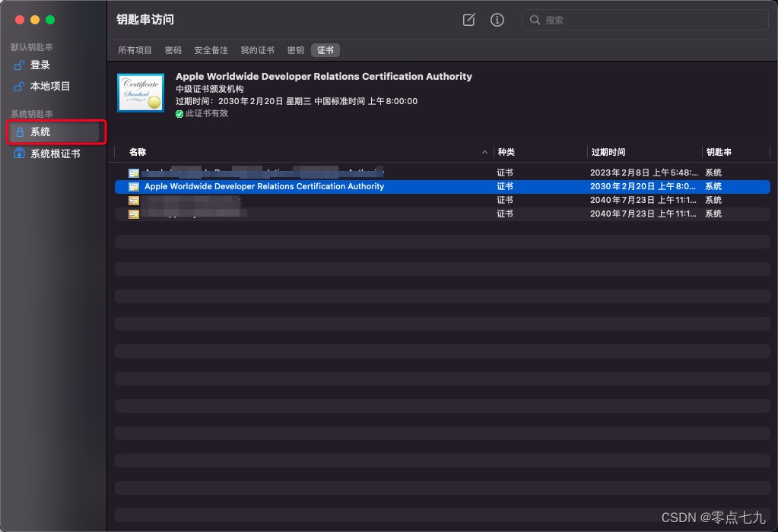Click certificate icon of the selected 2030 row
The width and height of the screenshot is (778, 532).
(134, 187)
